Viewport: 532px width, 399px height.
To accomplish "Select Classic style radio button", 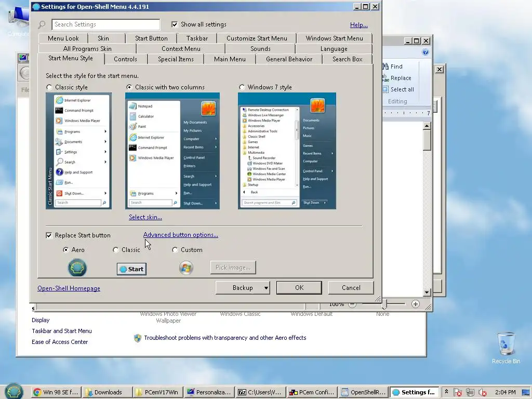I will point(49,87).
